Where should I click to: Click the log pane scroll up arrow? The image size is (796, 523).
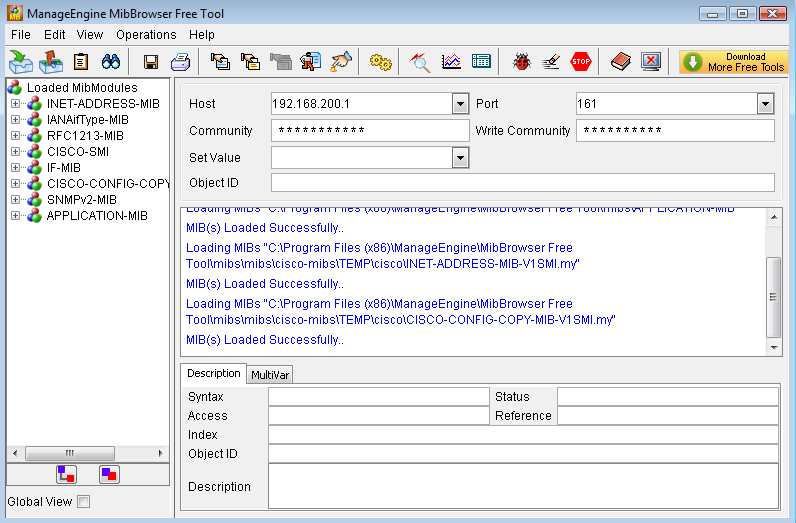(x=774, y=217)
